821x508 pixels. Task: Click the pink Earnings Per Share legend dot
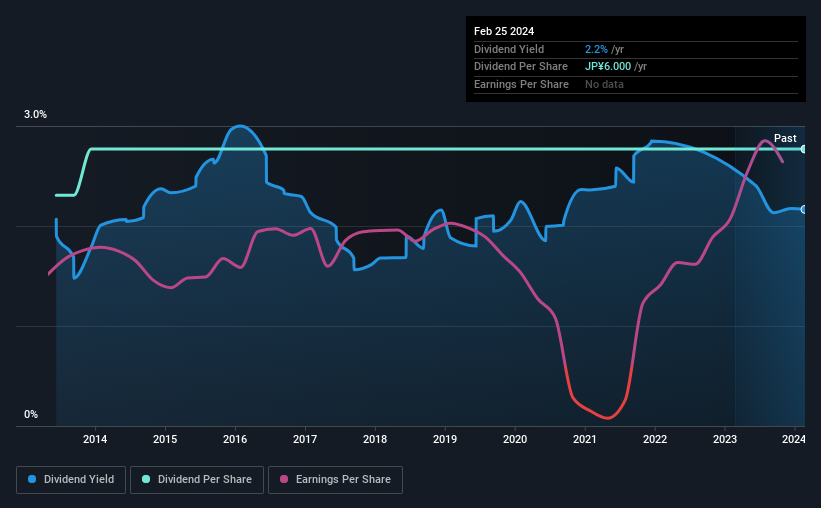pos(284,479)
